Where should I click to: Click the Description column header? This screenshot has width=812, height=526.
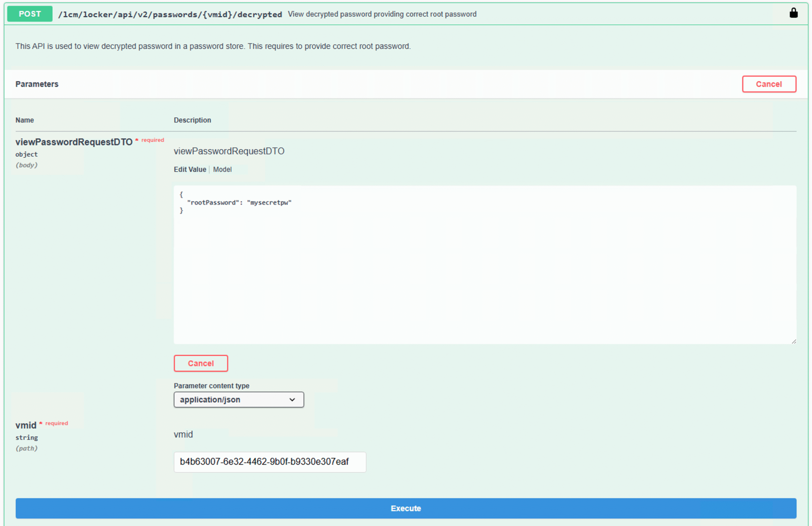(192, 120)
